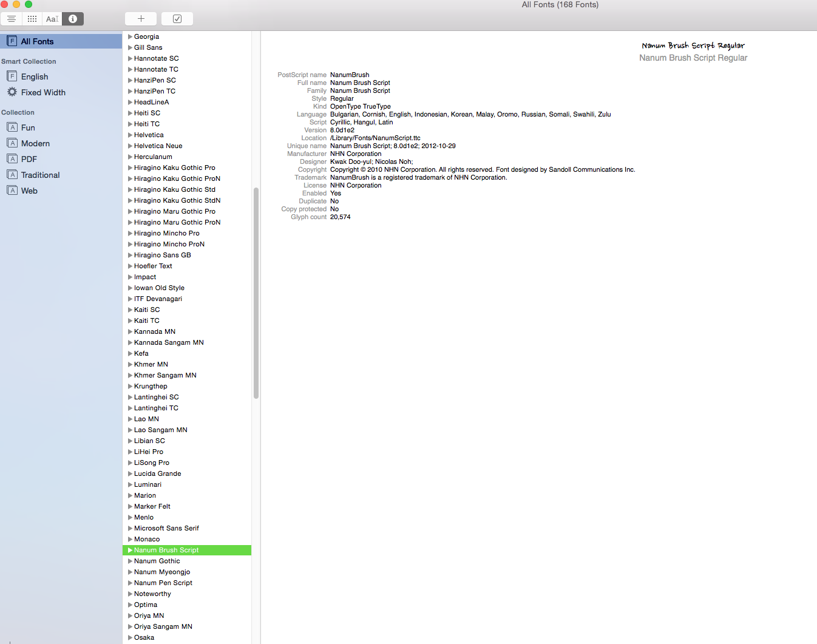This screenshot has width=817, height=644.
Task: Switch to Custom preview mode
Action: (52, 19)
